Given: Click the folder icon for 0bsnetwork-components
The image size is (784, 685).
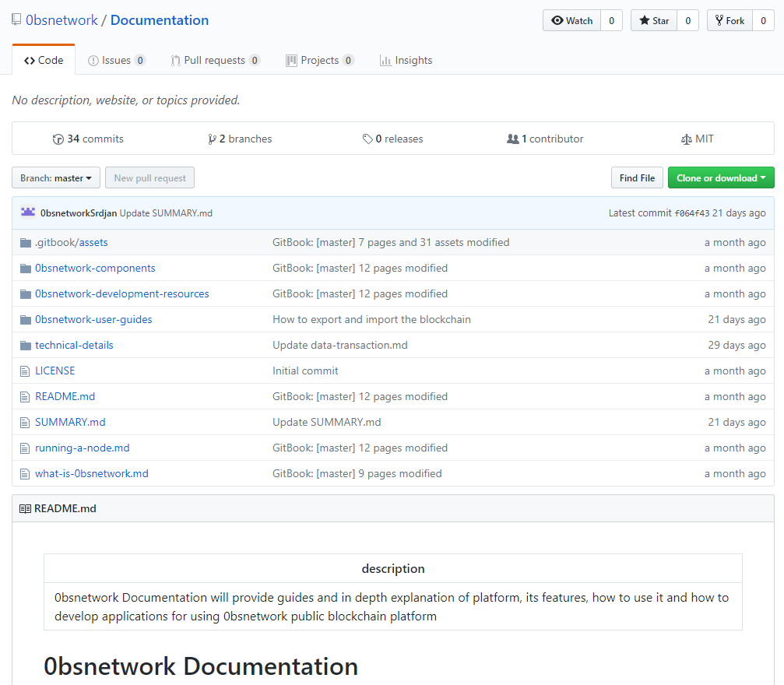Looking at the screenshot, I should click(26, 269).
